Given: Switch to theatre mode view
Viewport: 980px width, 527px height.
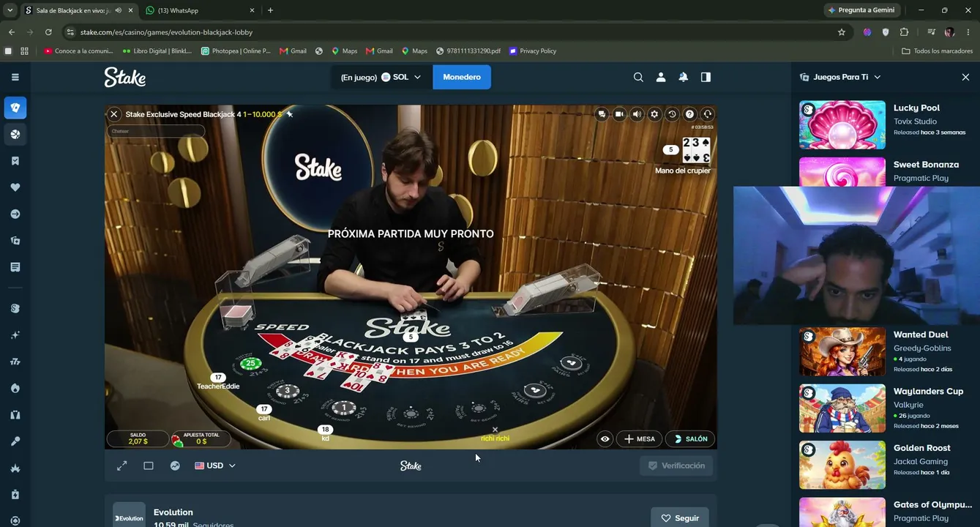Looking at the screenshot, I should click(149, 466).
